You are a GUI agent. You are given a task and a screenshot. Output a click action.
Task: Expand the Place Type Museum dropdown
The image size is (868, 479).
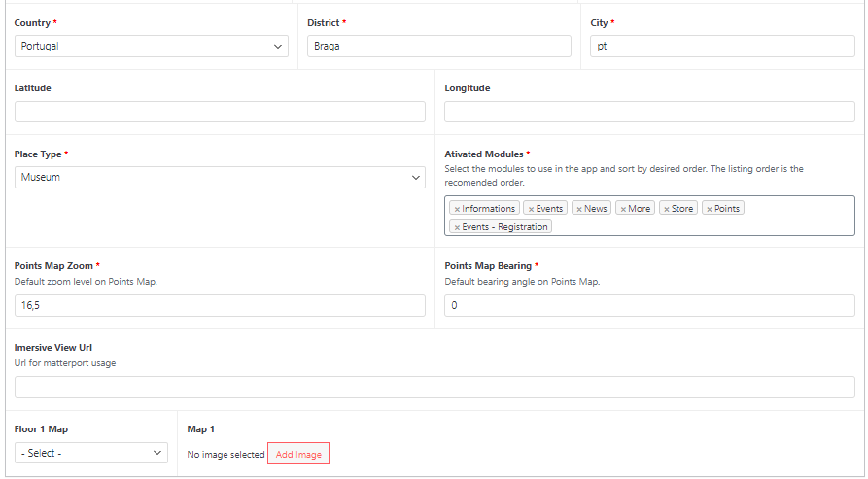click(220, 178)
